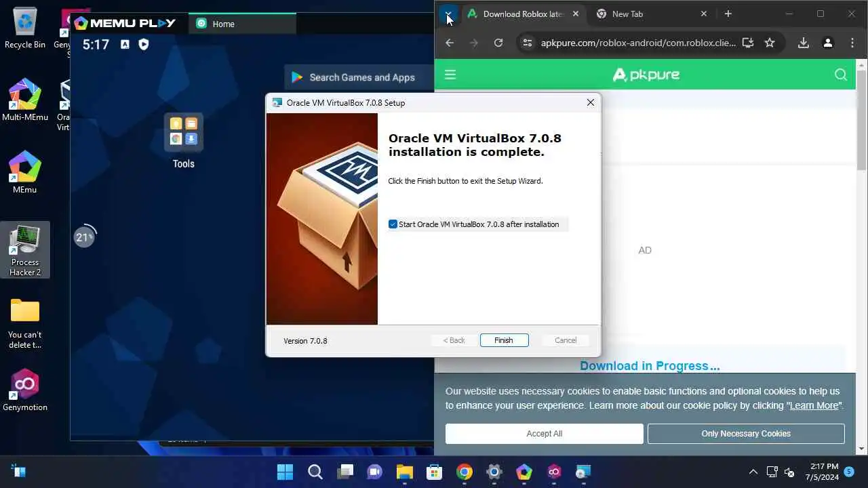This screenshot has width=868, height=488.
Task: Click the APKPure search icon
Action: 841,75
